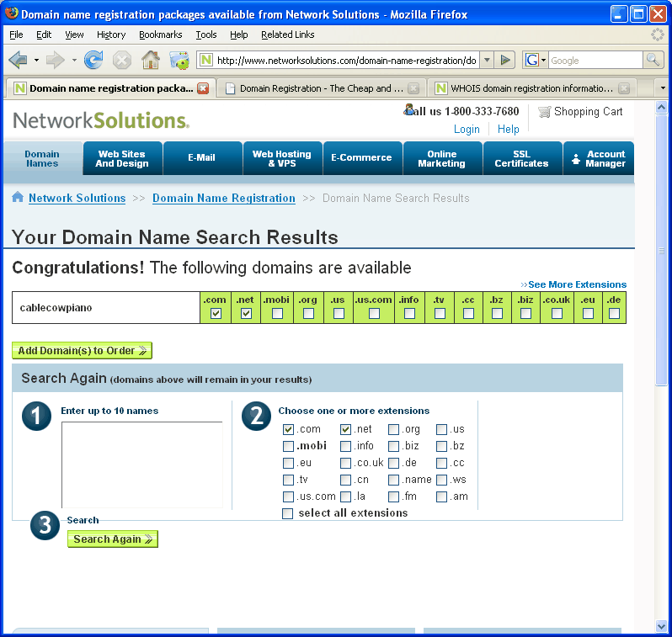Click the scrollbar down arrow
672x637 pixels.
(661, 627)
